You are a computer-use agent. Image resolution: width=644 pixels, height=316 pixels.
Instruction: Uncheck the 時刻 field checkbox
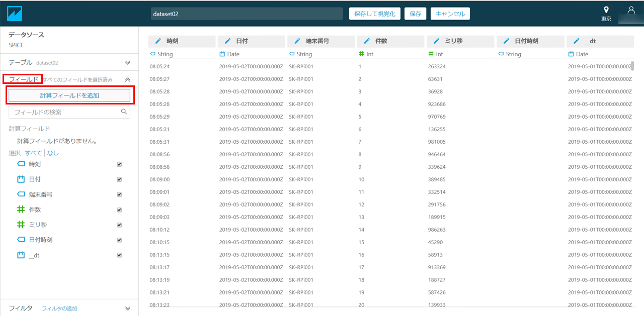tap(119, 164)
